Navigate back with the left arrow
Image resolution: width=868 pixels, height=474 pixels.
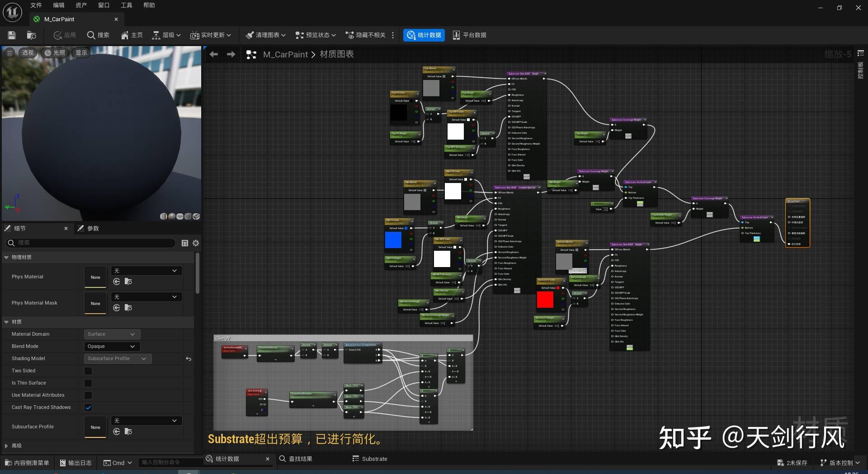214,54
